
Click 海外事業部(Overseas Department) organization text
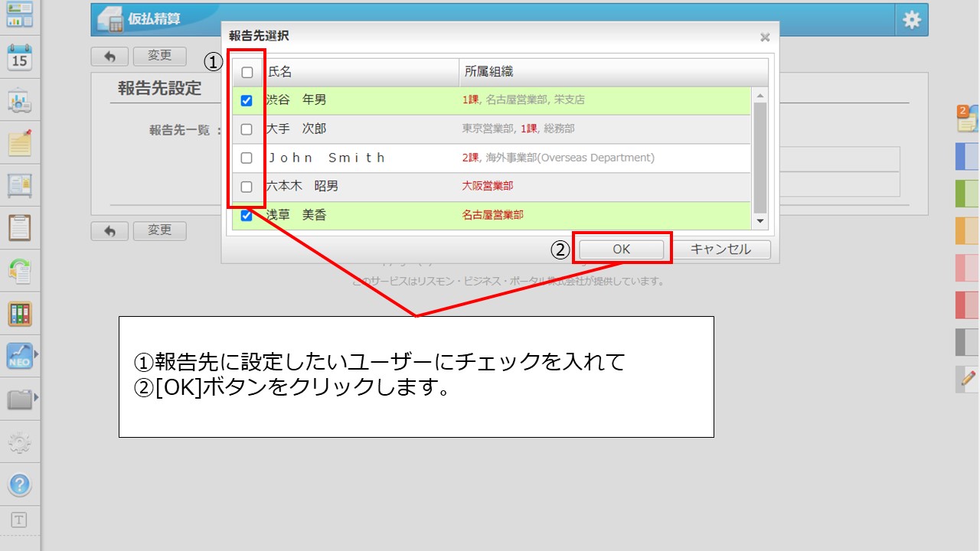pos(570,158)
